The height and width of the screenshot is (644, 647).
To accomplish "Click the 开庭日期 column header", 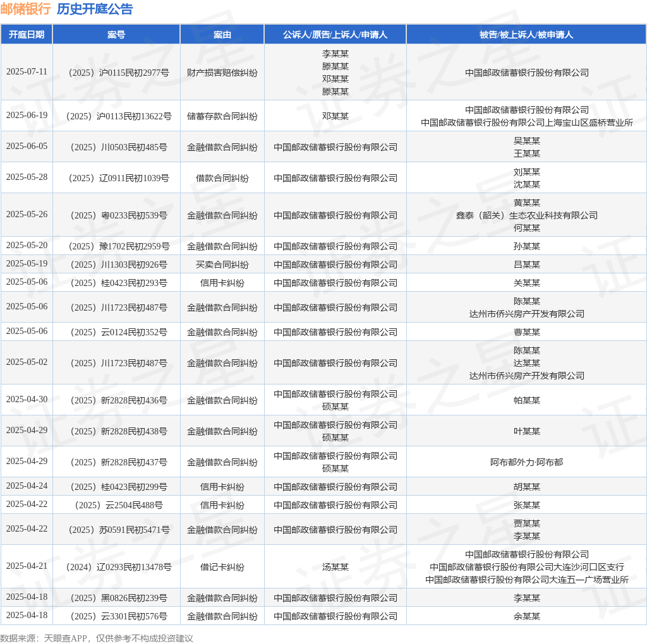I will click(27, 35).
